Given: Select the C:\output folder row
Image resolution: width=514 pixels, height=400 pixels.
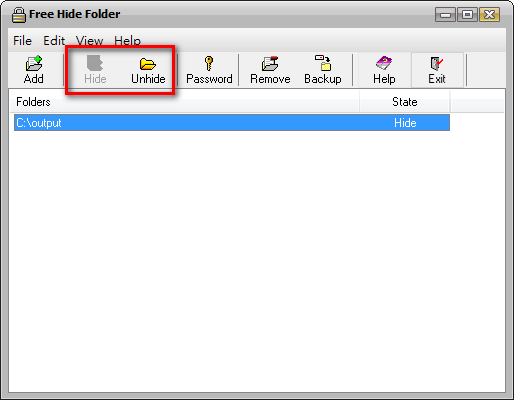Looking at the screenshot, I should tap(232, 123).
